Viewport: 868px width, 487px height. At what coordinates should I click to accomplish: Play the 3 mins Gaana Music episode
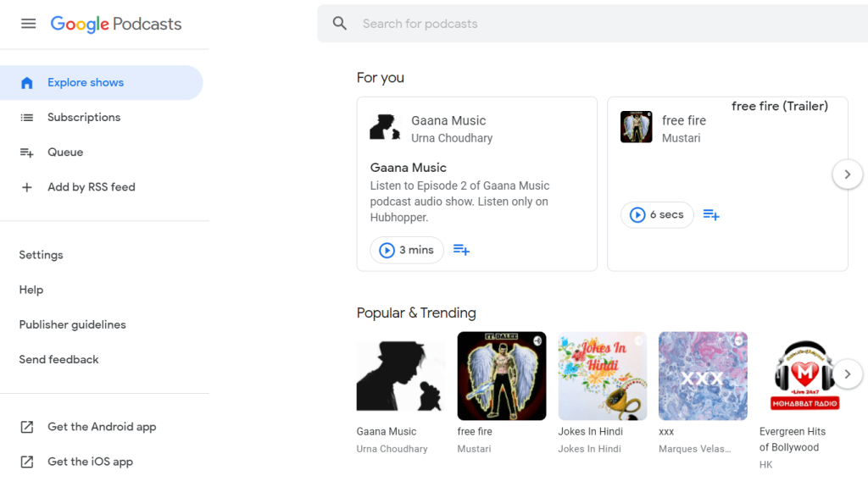point(406,250)
